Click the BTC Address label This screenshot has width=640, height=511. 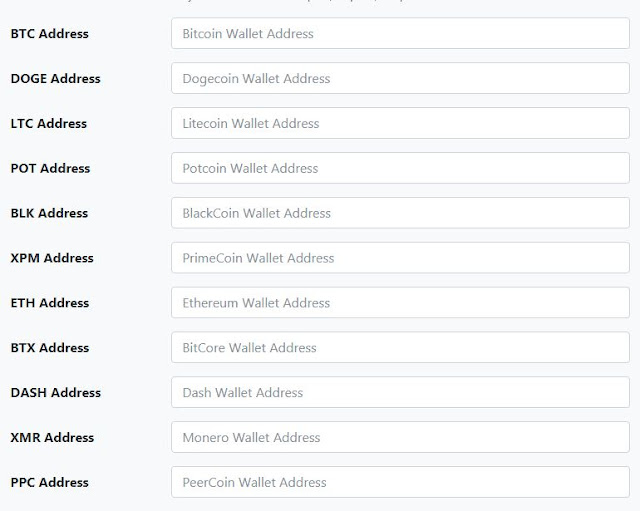(x=49, y=34)
